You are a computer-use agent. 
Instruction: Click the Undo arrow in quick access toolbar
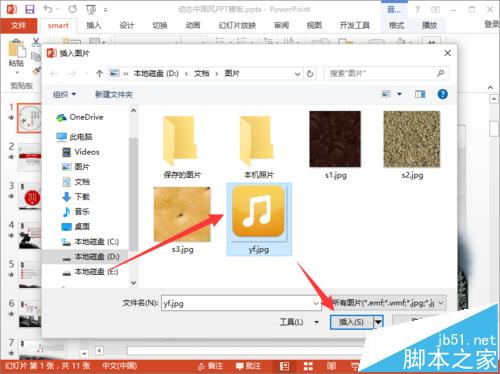(x=48, y=9)
